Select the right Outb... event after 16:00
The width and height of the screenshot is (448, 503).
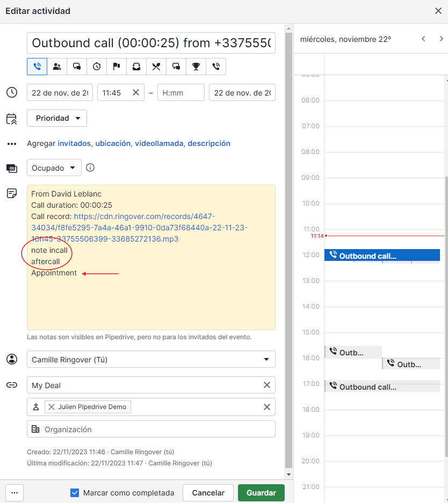pos(411,364)
